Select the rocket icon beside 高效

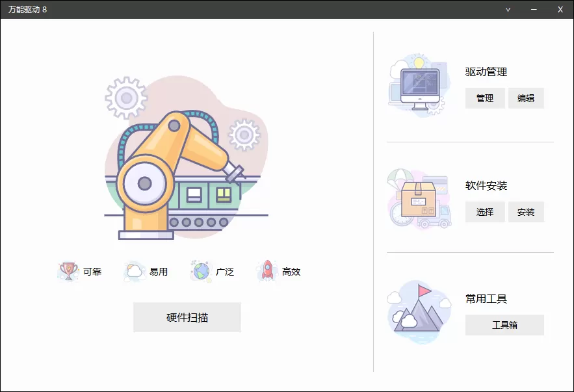[267, 270]
